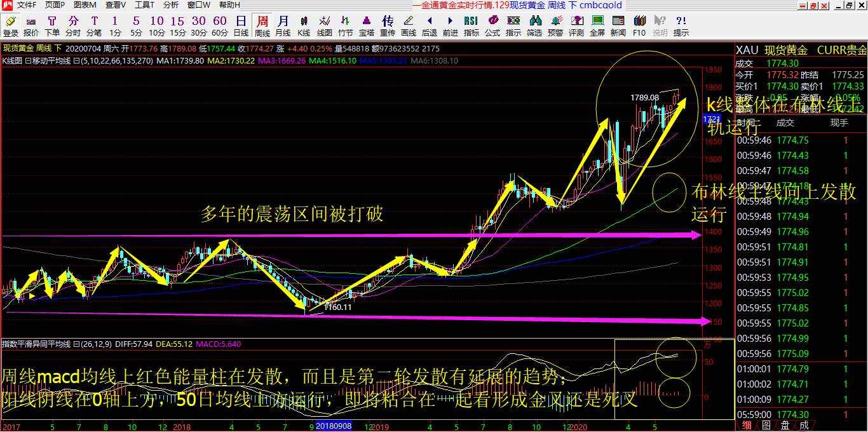Click the DEA:55.12 value label
Screen dimensions: 868x432
tap(174, 344)
